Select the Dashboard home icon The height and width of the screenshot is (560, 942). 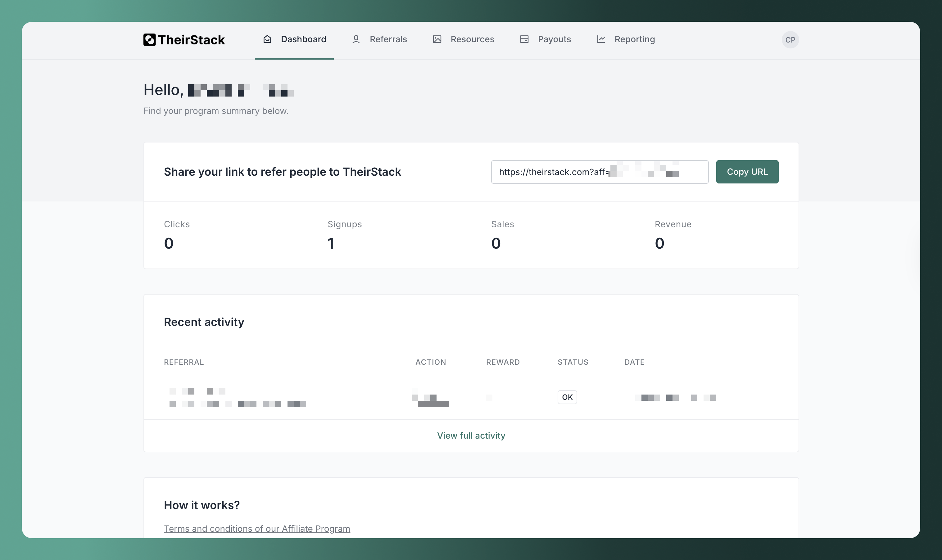point(267,39)
